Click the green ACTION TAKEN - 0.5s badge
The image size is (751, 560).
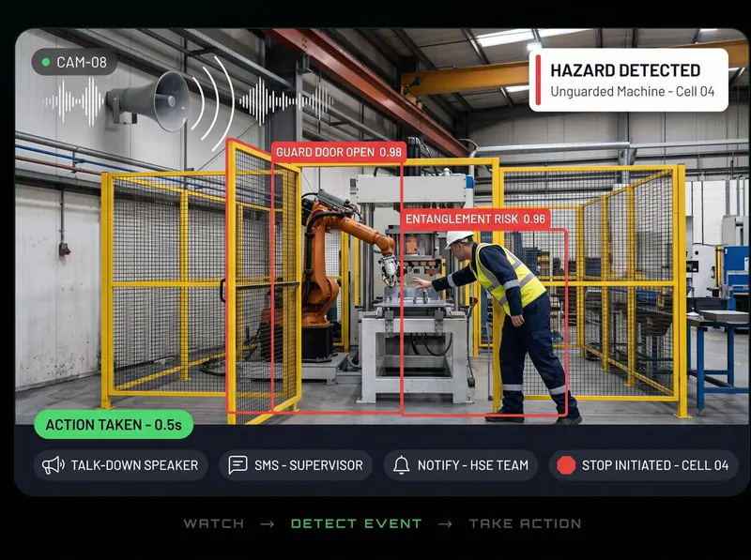coord(114,425)
